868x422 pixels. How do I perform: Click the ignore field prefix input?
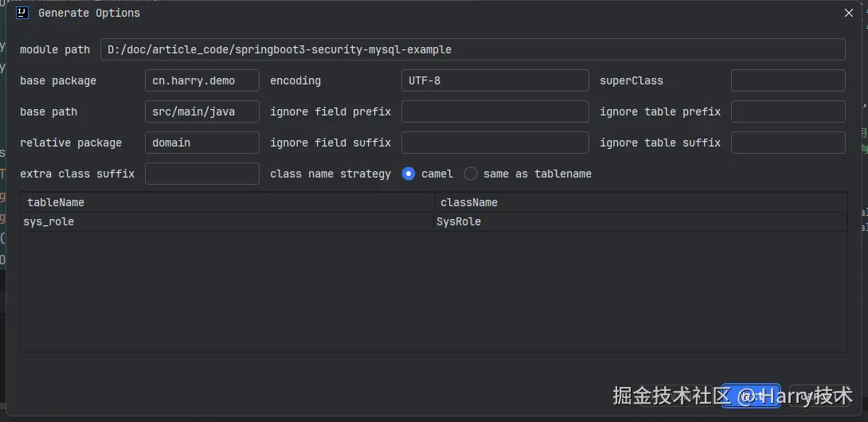pyautogui.click(x=495, y=111)
